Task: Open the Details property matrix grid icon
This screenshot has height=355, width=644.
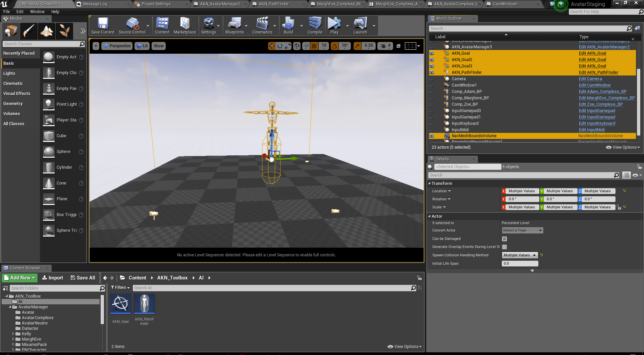Action: [x=626, y=175]
